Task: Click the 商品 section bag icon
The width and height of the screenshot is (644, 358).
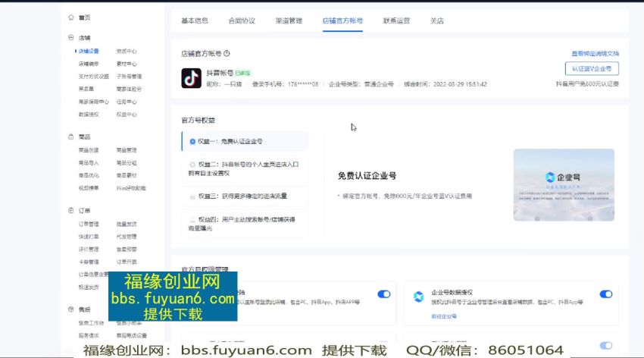Action: point(70,137)
